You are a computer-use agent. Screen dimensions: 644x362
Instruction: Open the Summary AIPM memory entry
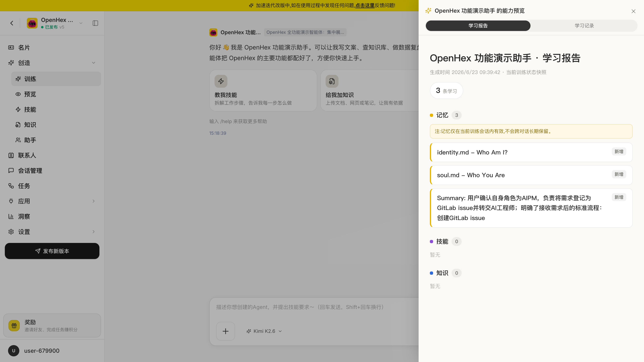tap(531, 208)
